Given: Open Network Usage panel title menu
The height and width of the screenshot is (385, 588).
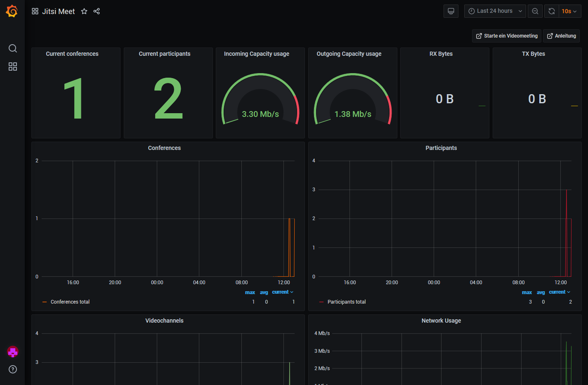Looking at the screenshot, I should pyautogui.click(x=441, y=321).
